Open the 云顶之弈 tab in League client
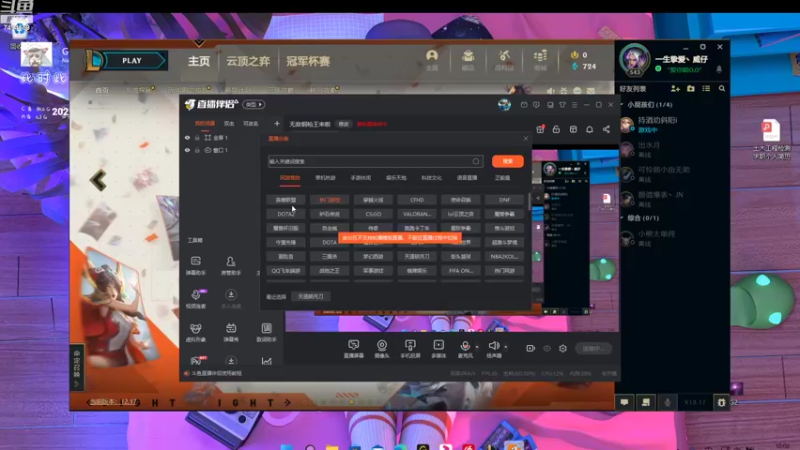 pyautogui.click(x=248, y=61)
